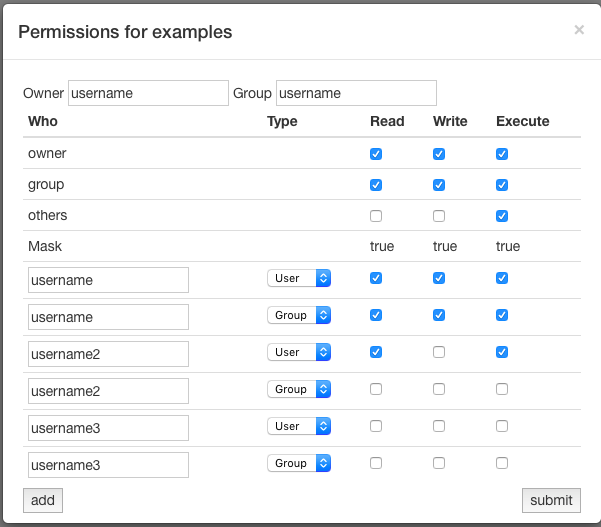Viewport: 601px width, 527px height.
Task: Focus the Group text field at top
Action: pos(356,93)
